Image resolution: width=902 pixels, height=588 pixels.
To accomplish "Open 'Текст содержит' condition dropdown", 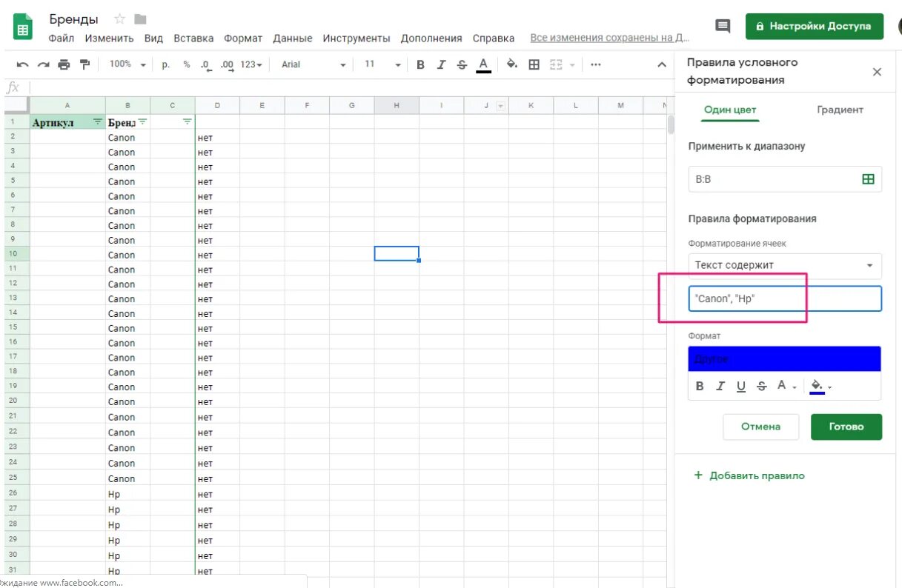I will coord(785,265).
